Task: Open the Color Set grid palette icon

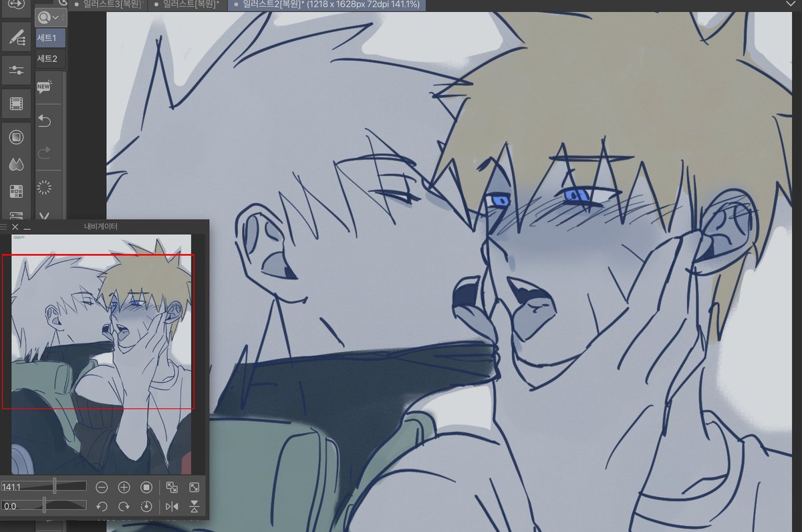Action: (16, 191)
